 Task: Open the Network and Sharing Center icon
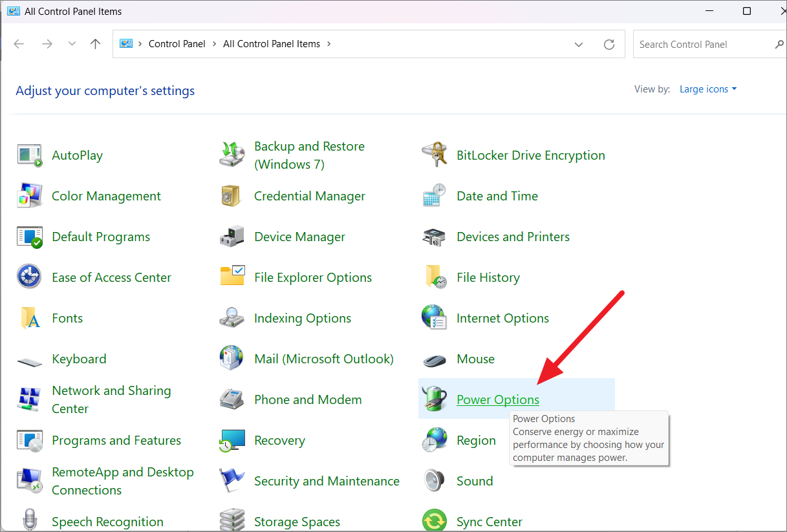point(29,399)
